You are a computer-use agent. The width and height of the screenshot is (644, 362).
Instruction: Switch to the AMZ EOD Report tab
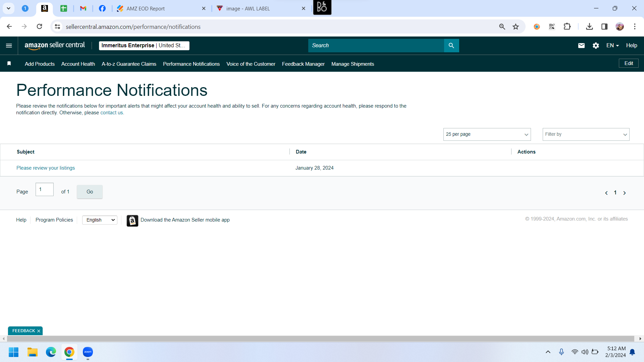pos(161,9)
